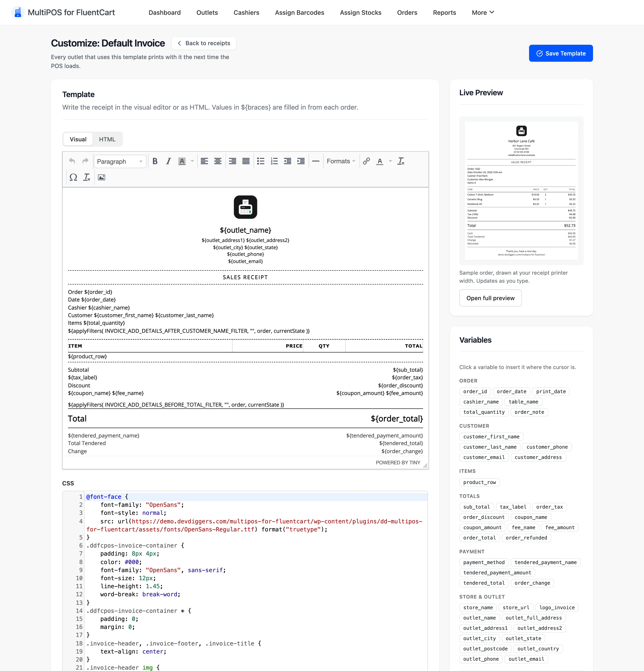Insert a link with the chain icon

pos(366,161)
